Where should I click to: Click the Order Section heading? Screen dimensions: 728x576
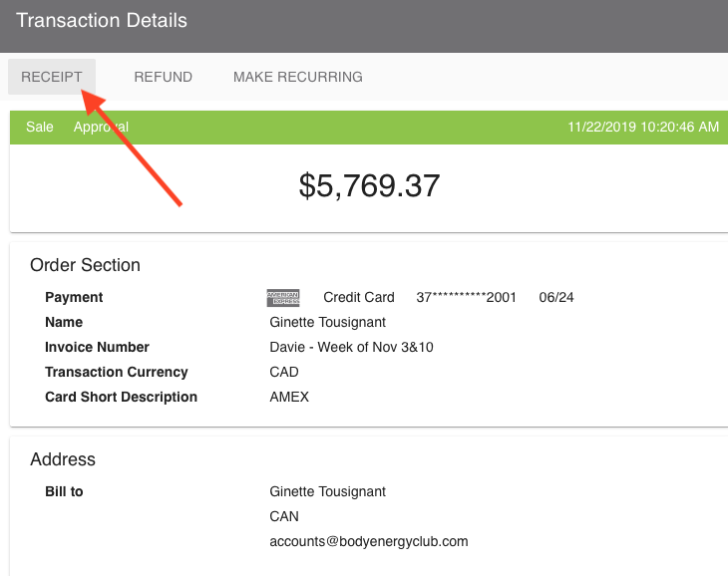(x=85, y=265)
